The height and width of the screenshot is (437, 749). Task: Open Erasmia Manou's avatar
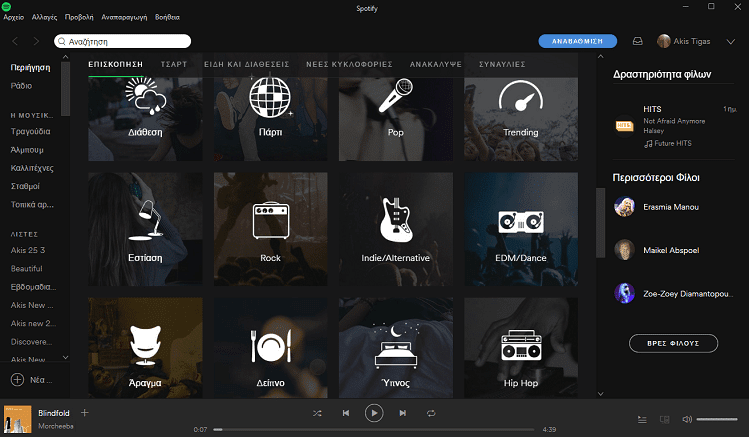[x=624, y=207]
